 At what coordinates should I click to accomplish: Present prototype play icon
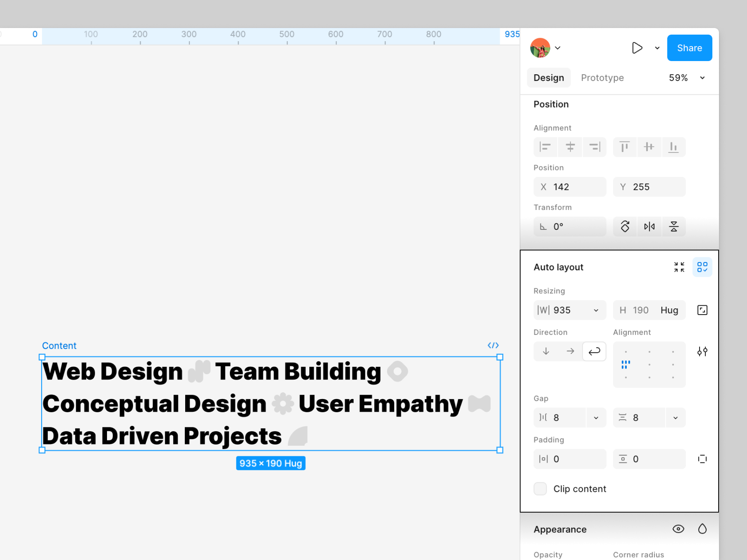tap(637, 48)
